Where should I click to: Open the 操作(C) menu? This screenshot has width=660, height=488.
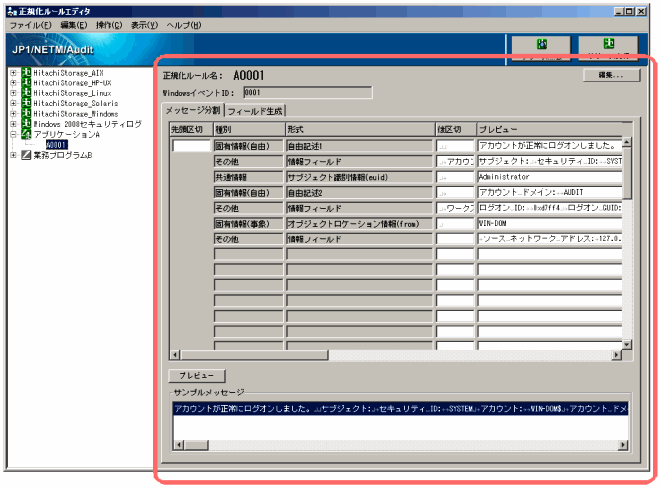pyautogui.click(x=109, y=24)
